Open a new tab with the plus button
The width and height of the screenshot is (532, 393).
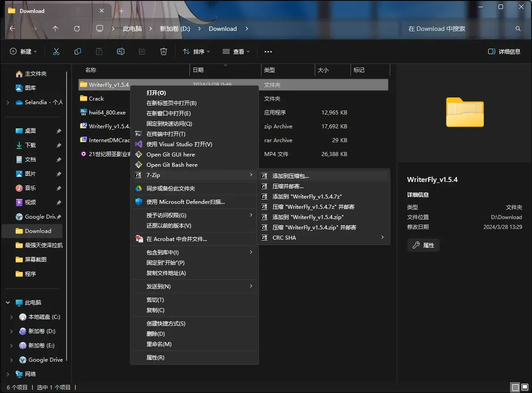pyautogui.click(x=122, y=11)
